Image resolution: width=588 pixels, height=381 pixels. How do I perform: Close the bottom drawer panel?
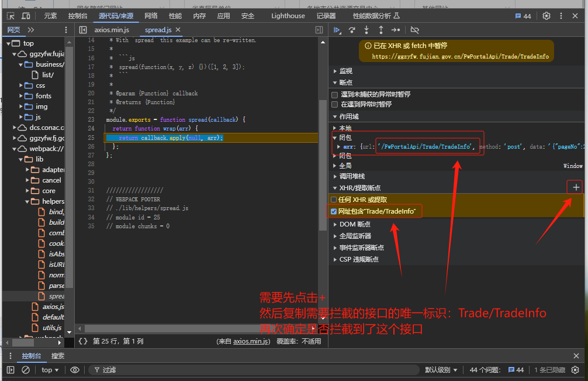click(576, 356)
